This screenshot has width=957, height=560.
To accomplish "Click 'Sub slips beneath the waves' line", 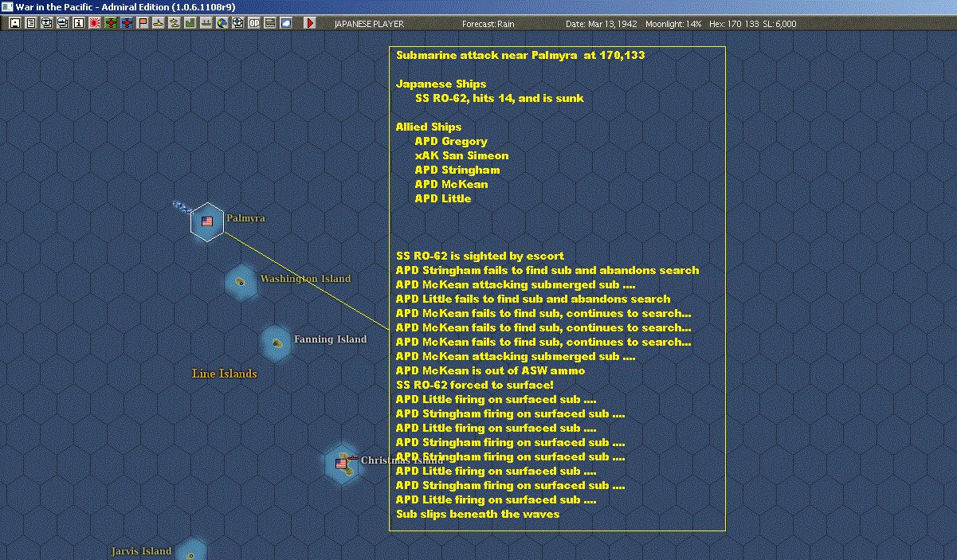I will (477, 515).
